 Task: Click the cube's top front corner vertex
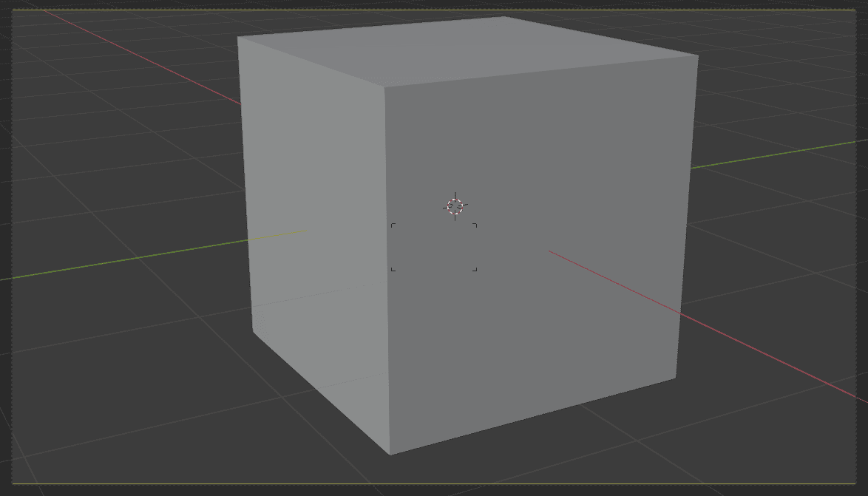coord(384,87)
